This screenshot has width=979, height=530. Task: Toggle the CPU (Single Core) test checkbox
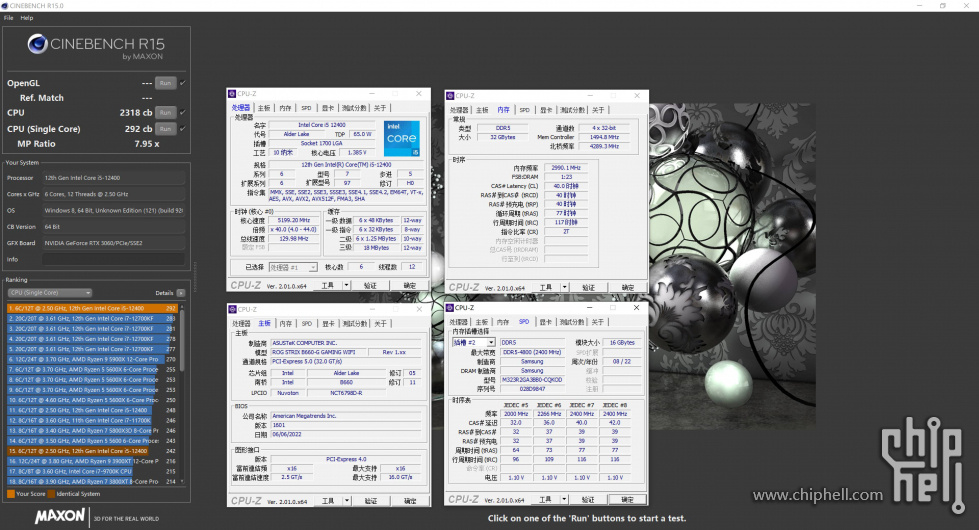pyautogui.click(x=182, y=129)
